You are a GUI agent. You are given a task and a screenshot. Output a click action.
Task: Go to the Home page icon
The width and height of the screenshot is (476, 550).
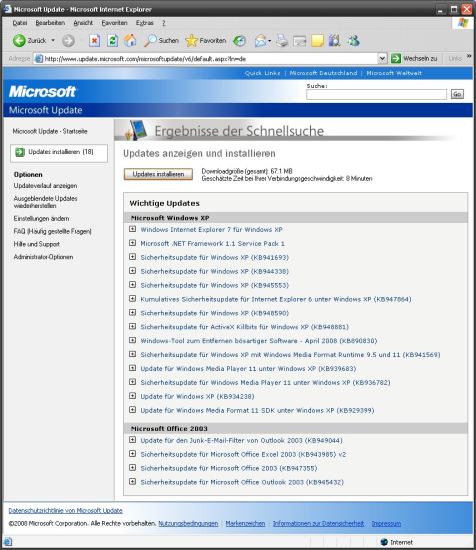[x=130, y=41]
